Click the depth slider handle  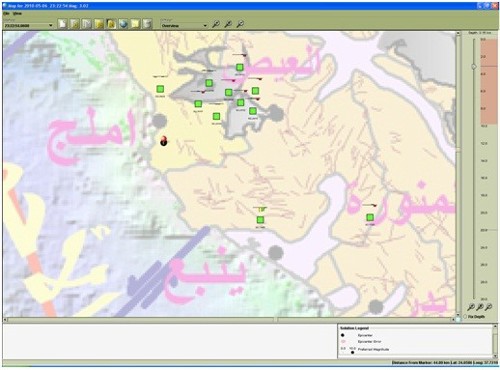[474, 67]
